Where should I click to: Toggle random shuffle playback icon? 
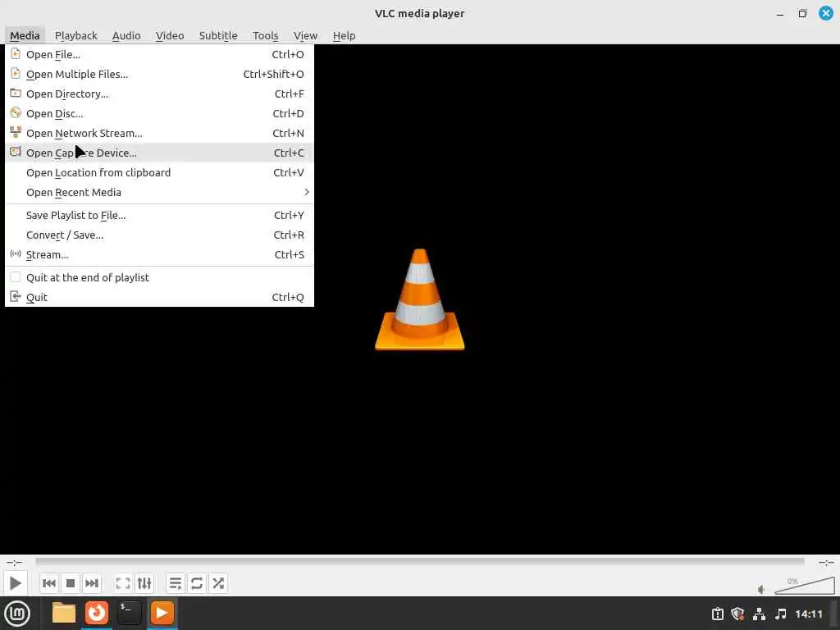click(x=218, y=583)
